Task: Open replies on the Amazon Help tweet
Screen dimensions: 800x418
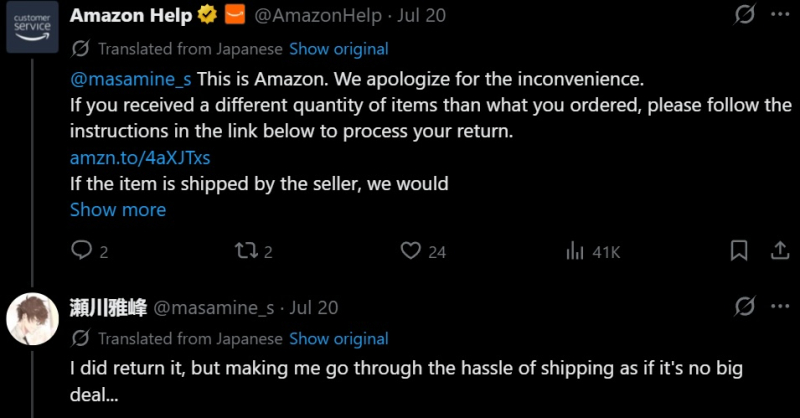Action: pos(90,251)
